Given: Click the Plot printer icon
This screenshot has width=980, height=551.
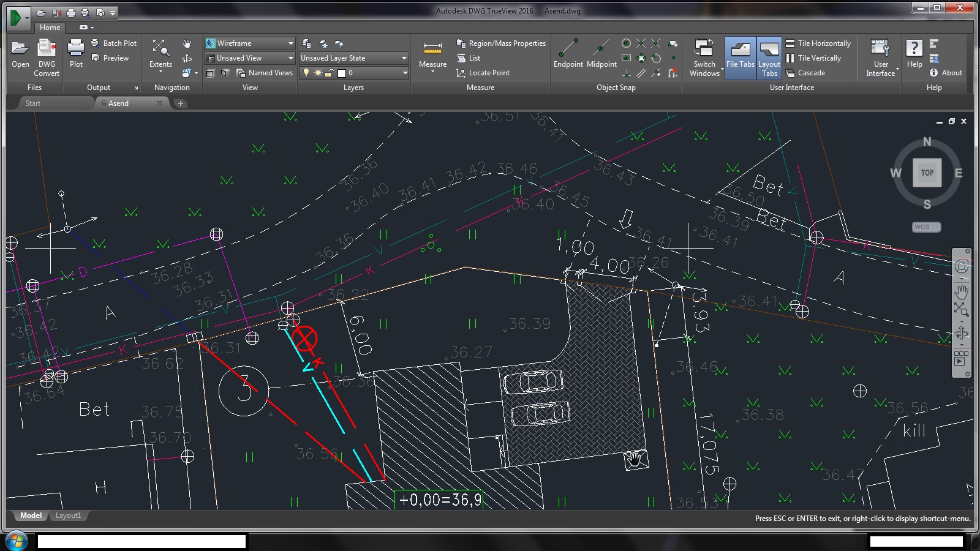Looking at the screenshot, I should click(x=76, y=49).
